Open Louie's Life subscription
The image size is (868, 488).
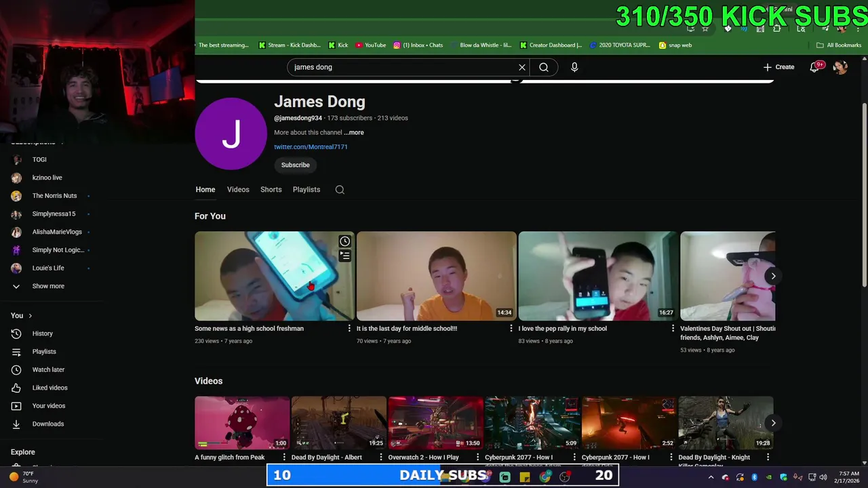[47, 268]
